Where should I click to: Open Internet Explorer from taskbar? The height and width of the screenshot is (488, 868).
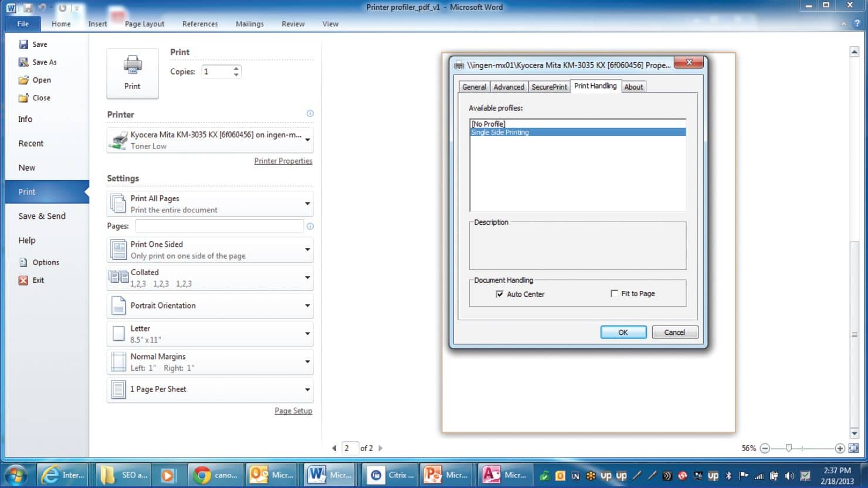click(x=64, y=475)
